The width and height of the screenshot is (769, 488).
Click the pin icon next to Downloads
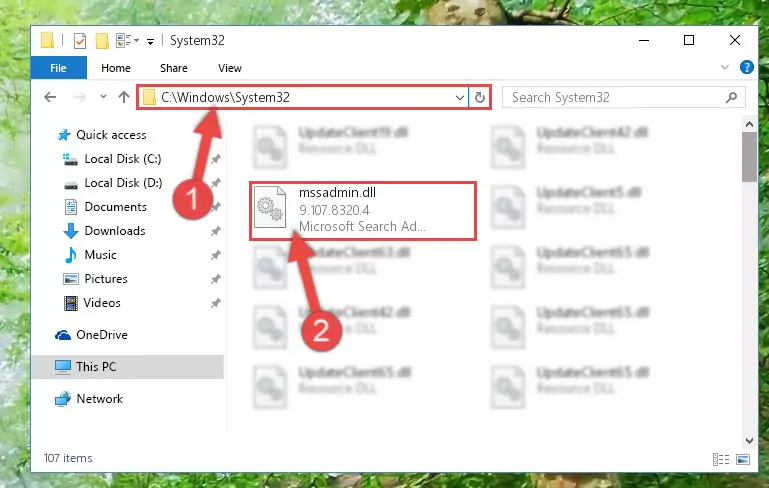coord(215,231)
